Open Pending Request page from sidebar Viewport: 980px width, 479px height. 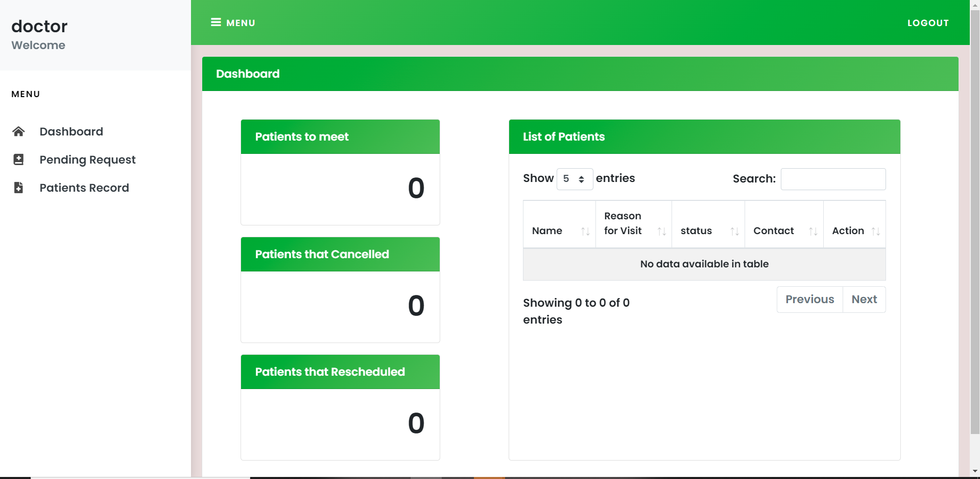point(87,160)
